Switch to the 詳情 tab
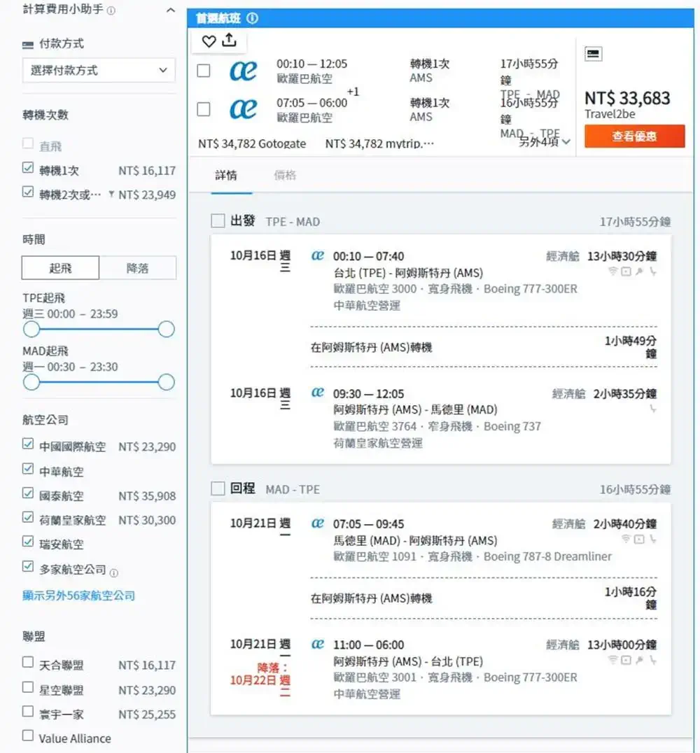Screen dimensions: 700x753 pyautogui.click(x=226, y=175)
